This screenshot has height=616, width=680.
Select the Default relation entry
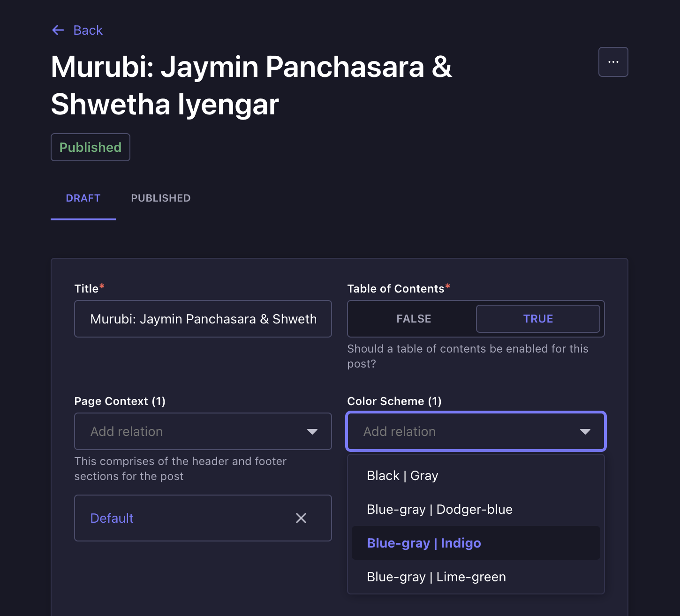tap(112, 518)
